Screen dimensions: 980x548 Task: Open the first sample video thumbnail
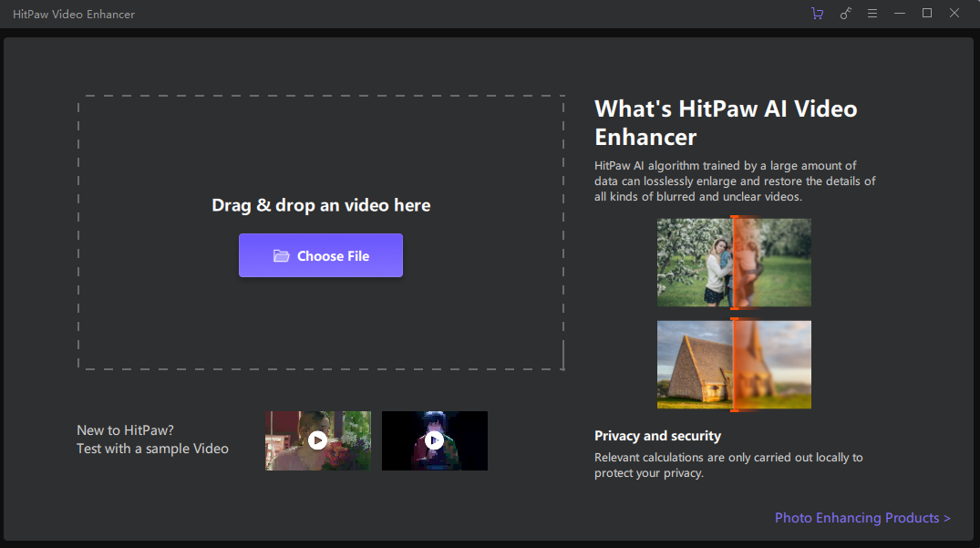tap(317, 440)
